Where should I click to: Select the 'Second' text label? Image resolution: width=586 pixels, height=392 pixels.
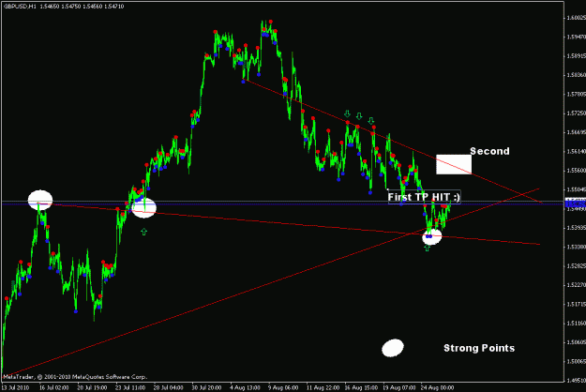point(489,151)
